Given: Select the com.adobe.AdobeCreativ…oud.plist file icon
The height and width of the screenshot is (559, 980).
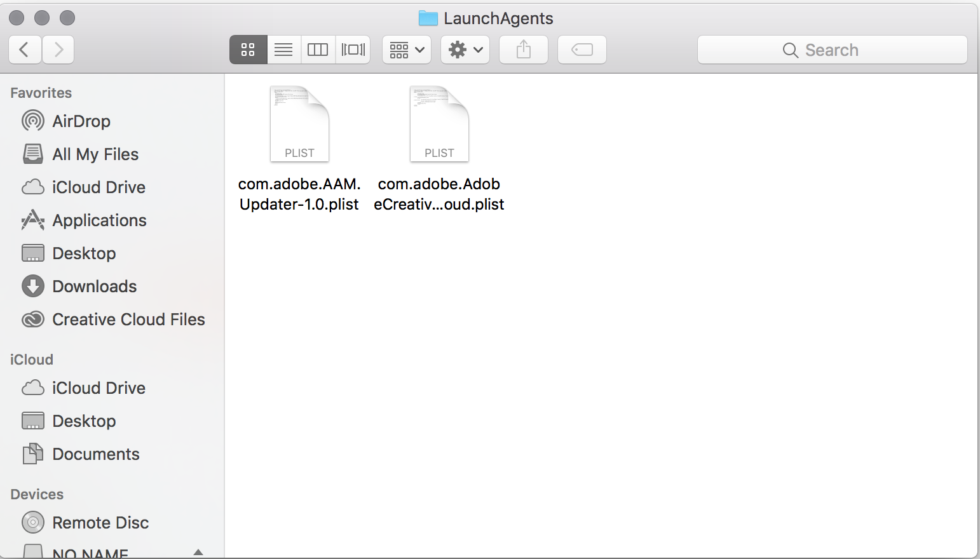Looking at the screenshot, I should pos(439,124).
